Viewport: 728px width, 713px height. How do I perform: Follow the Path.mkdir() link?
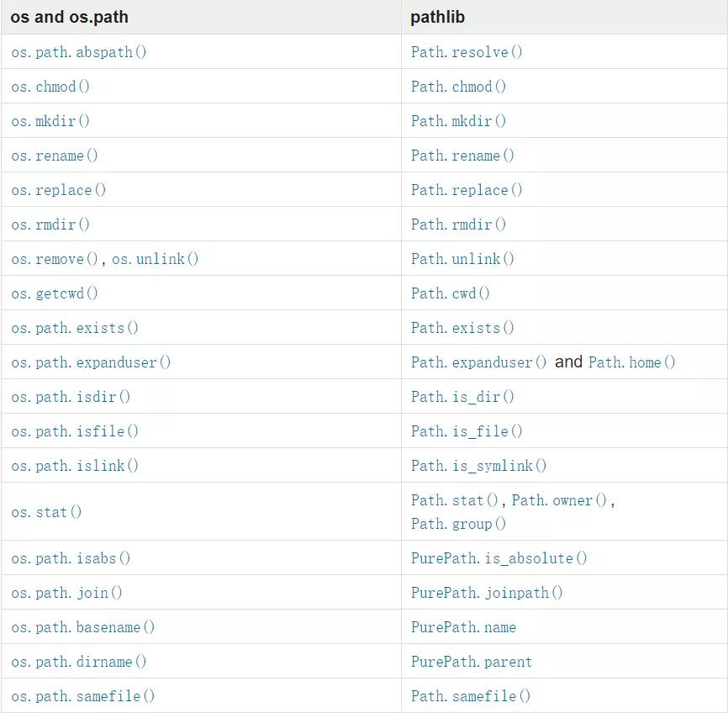tap(459, 121)
